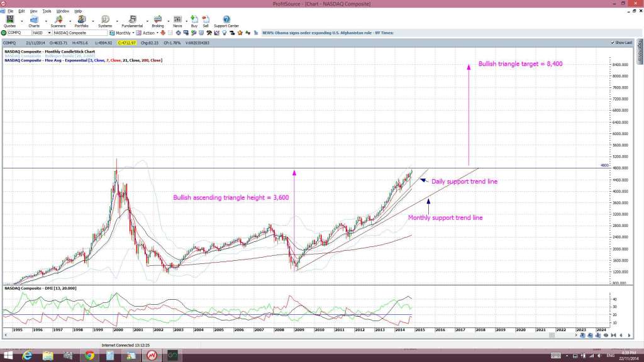This screenshot has width=644, height=362.
Task: Click the 'Daily support trend line' label
Action: click(x=464, y=182)
